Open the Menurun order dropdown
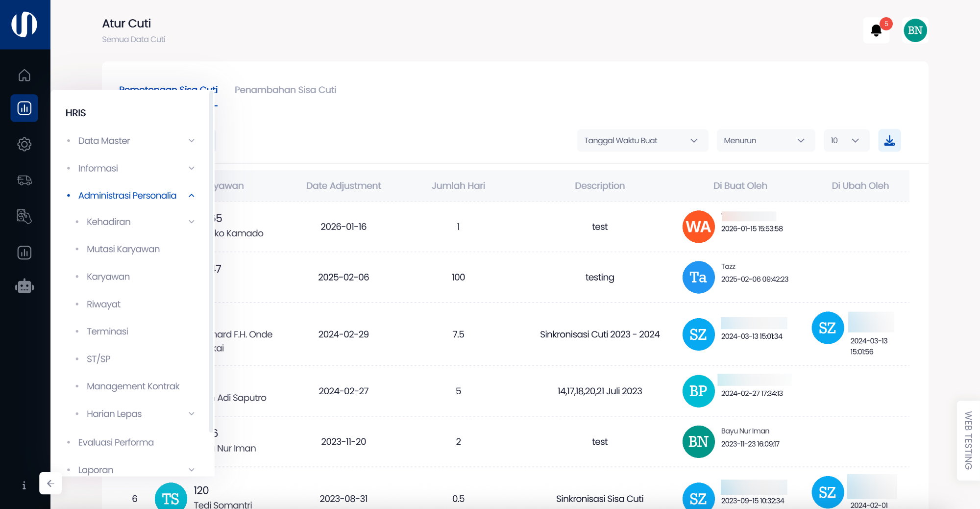Viewport: 980px width, 509px height. point(765,141)
